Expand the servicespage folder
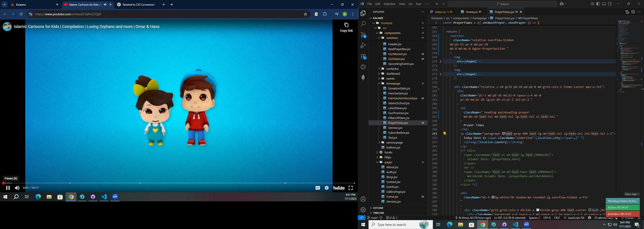The height and width of the screenshot is (229, 644). pyautogui.click(x=394, y=142)
